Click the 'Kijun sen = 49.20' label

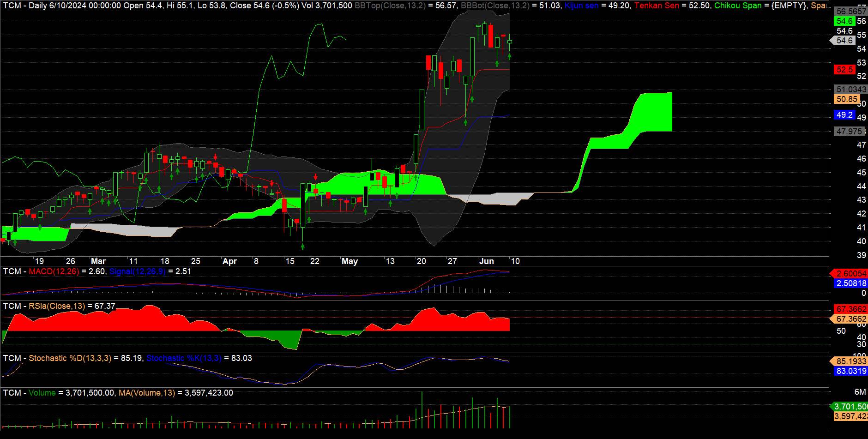(x=597, y=6)
